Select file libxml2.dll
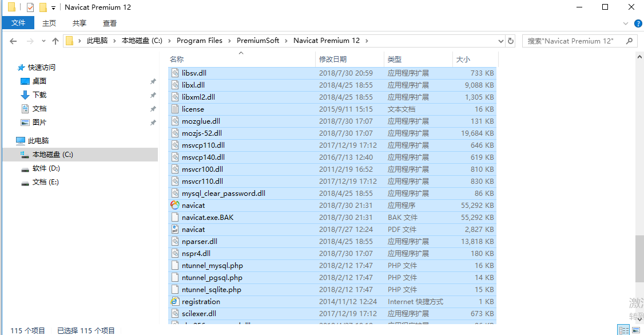644x335 pixels. [332, 97]
